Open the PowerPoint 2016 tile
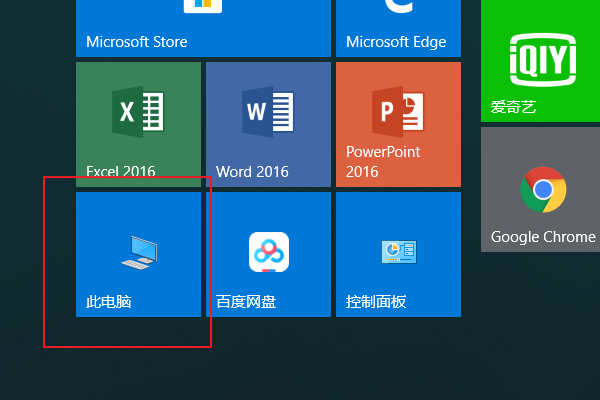The height and width of the screenshot is (400, 600). (398, 124)
